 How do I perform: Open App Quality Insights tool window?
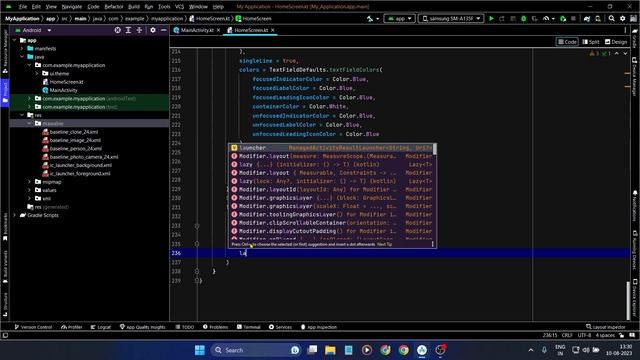142,327
